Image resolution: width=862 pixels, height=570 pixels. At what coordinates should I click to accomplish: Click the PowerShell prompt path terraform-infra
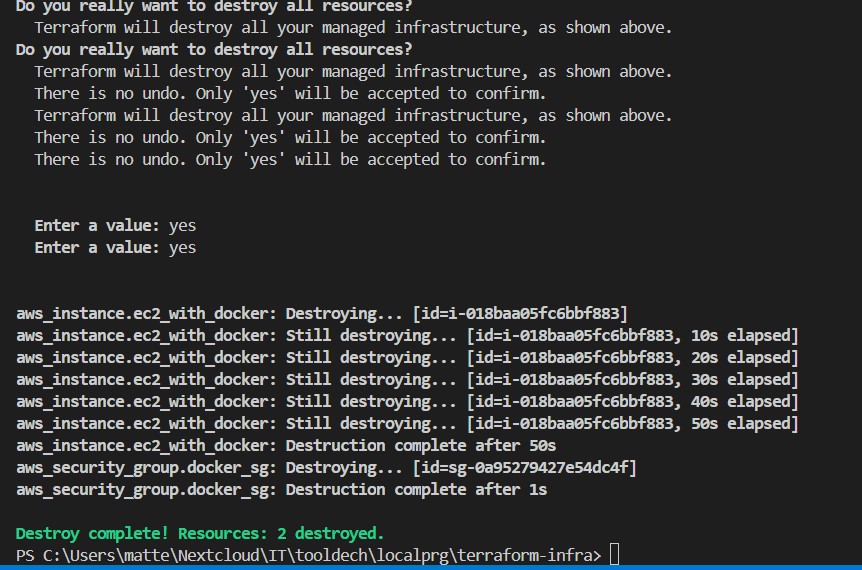(x=308, y=556)
